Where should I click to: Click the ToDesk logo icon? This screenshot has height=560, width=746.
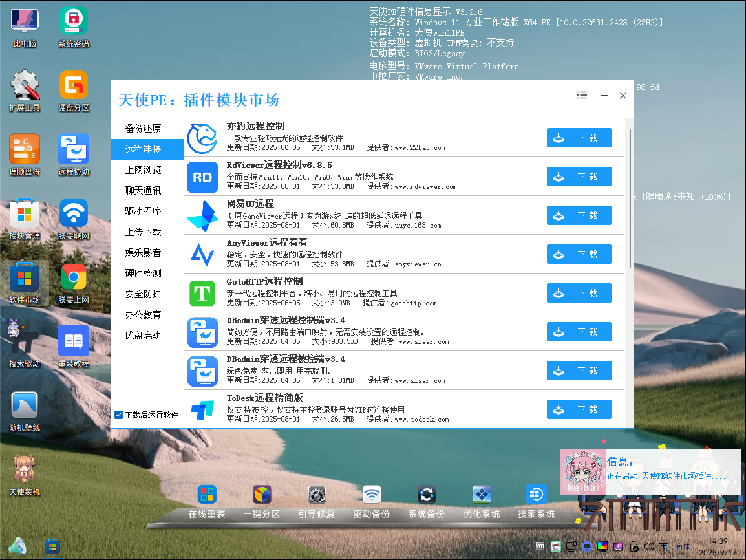(202, 409)
